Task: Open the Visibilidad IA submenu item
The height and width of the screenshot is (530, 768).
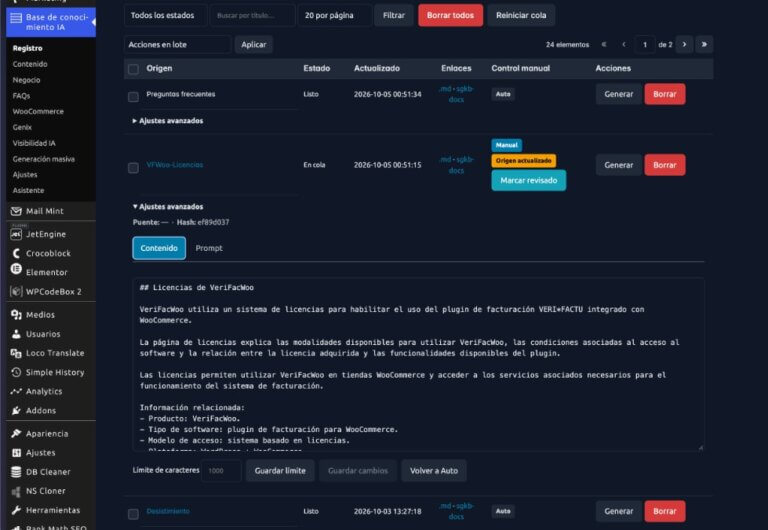Action: pyautogui.click(x=34, y=143)
